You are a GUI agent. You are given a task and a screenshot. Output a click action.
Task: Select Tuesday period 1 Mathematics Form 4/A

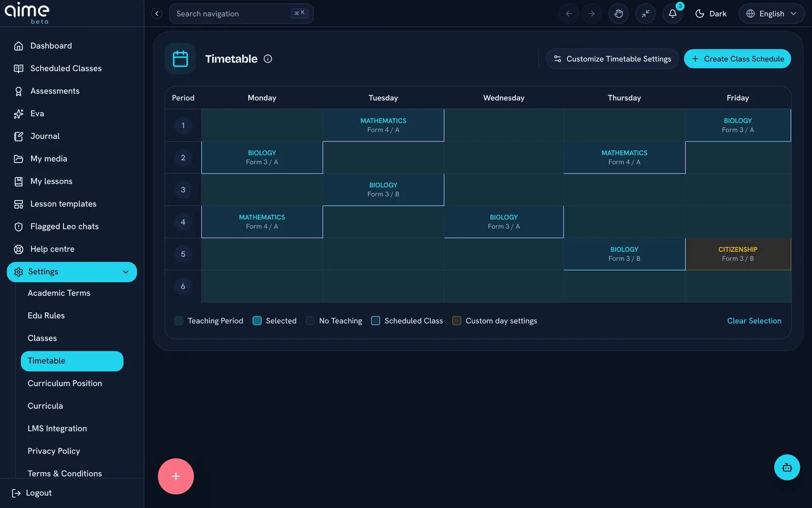(x=383, y=125)
